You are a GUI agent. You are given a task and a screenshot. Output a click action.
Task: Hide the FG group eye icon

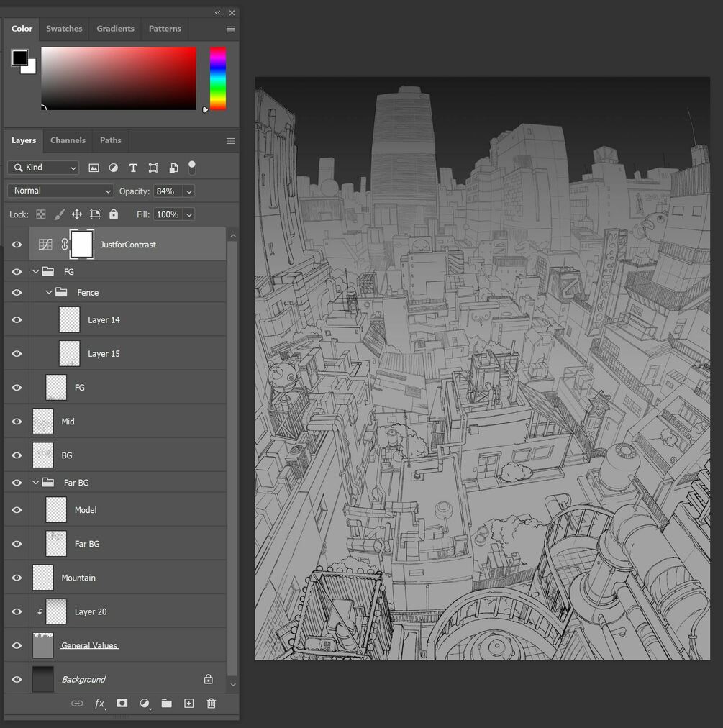click(x=17, y=272)
